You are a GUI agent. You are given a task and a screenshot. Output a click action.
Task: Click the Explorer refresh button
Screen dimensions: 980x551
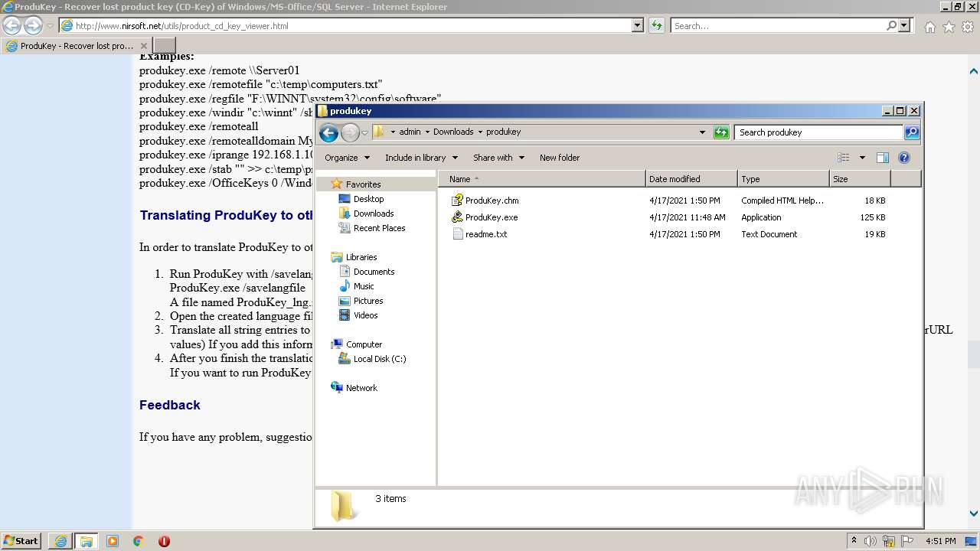pyautogui.click(x=721, y=132)
